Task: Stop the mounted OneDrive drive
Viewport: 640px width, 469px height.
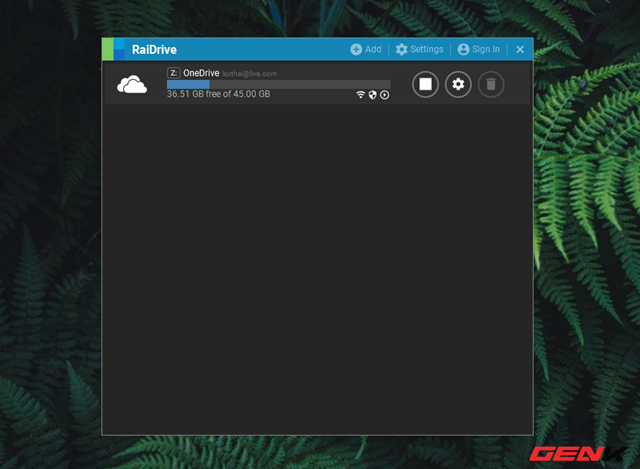Action: pyautogui.click(x=425, y=84)
